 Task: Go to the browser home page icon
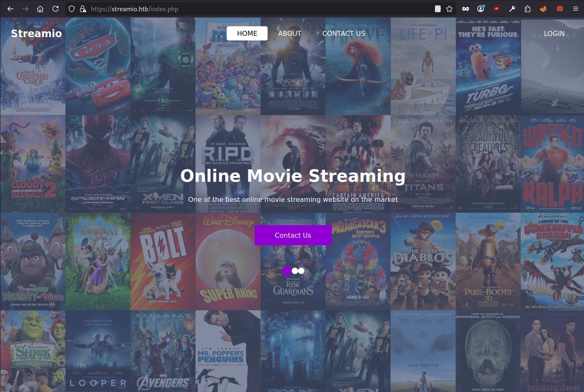(40, 9)
